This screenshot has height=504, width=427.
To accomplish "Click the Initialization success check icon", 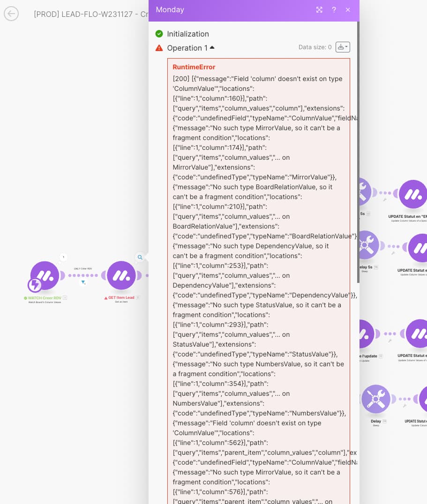I will [159, 34].
